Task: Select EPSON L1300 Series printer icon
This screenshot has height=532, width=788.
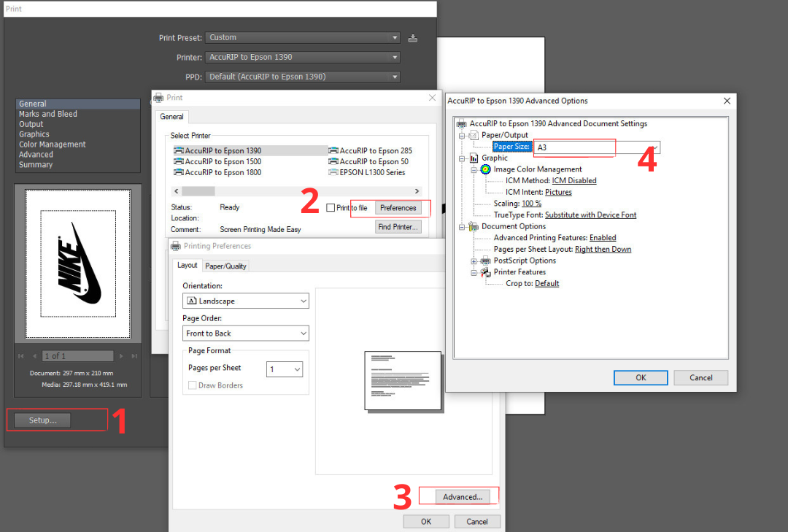Action: (333, 172)
